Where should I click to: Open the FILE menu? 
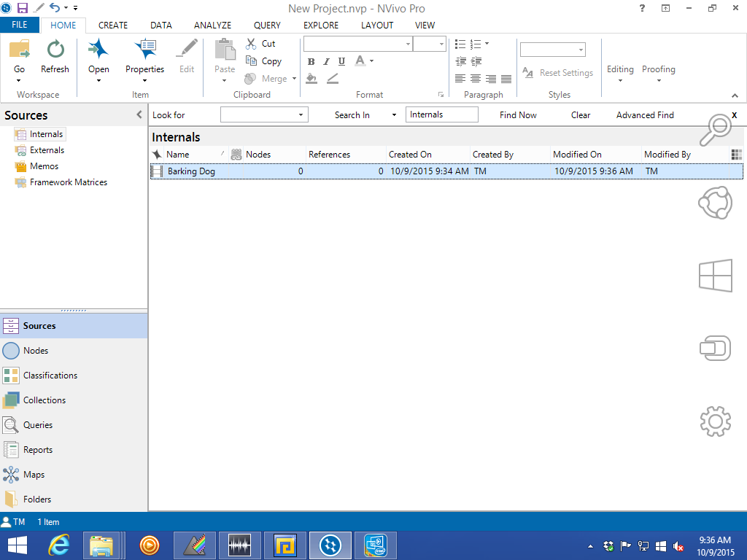point(20,25)
